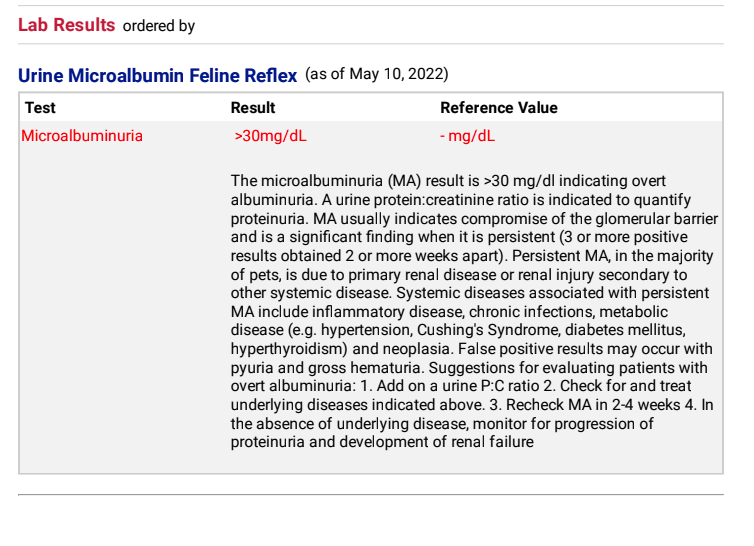Select the Test column header
This screenshot has height=546, width=754.
[40, 107]
